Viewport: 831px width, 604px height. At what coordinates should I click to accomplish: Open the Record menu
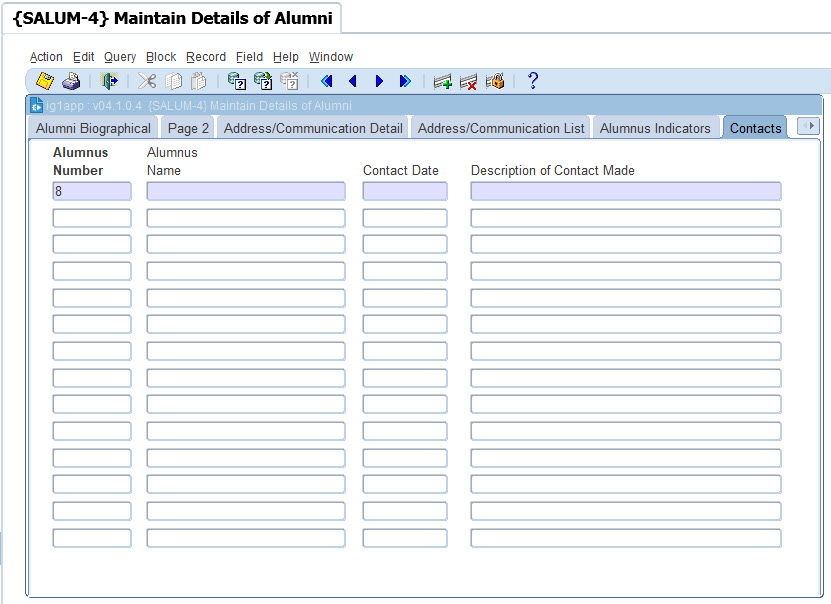coord(206,57)
